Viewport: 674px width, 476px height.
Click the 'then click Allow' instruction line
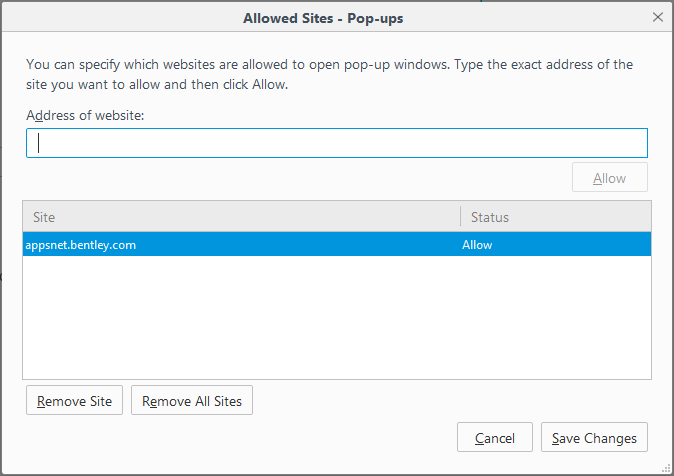coord(157,84)
